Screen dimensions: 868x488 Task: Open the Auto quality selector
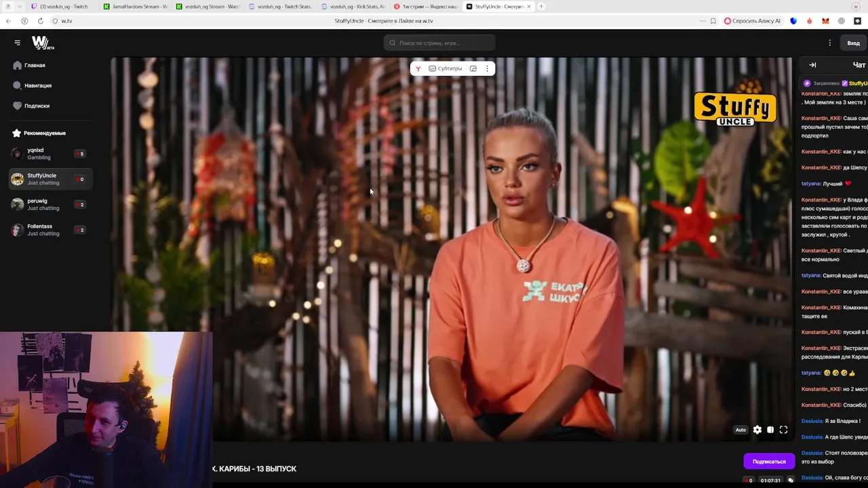741,430
